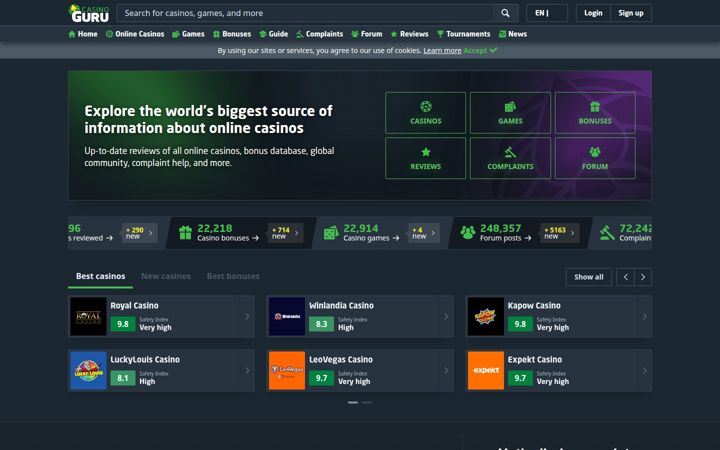
Task: Open the Kapow Casino logo thumbnail
Action: (x=486, y=317)
